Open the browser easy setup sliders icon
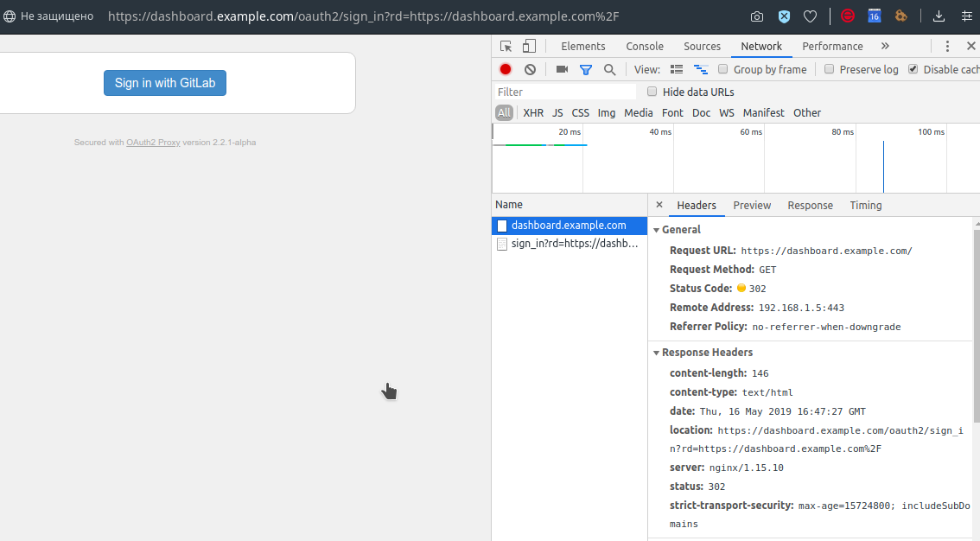Viewport: 980px width, 541px height. click(967, 17)
